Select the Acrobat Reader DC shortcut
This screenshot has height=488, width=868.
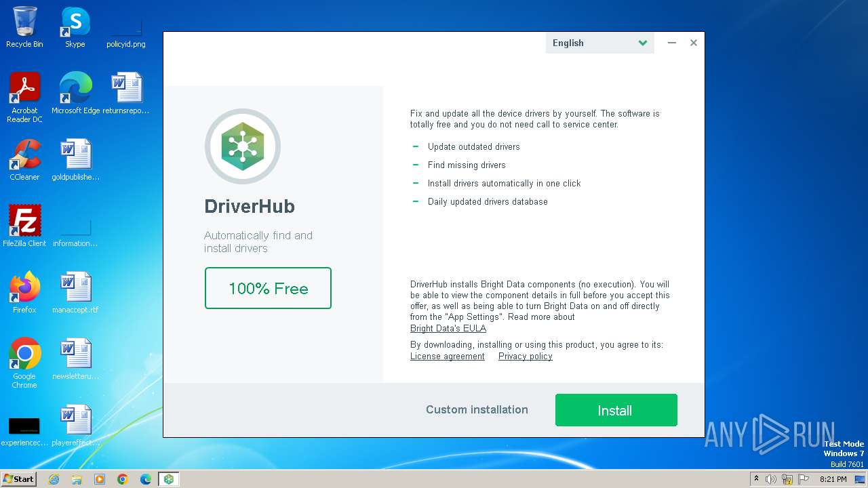[x=24, y=97]
